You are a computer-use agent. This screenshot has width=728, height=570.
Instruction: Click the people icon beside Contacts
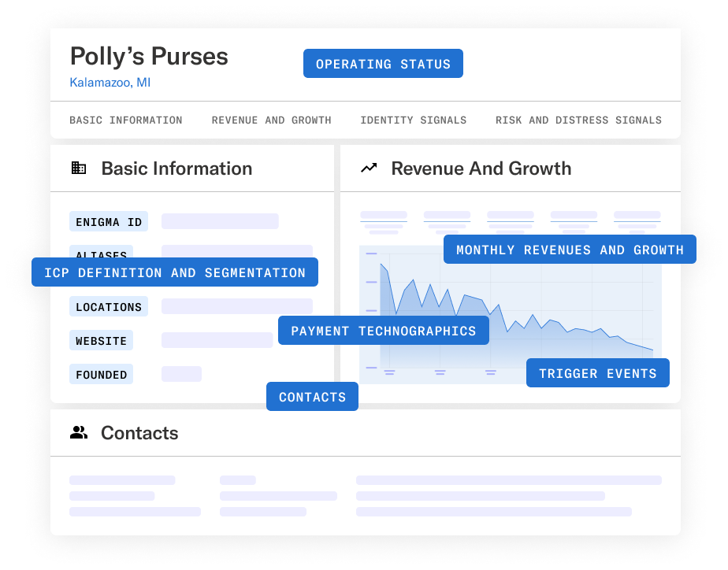click(x=79, y=432)
